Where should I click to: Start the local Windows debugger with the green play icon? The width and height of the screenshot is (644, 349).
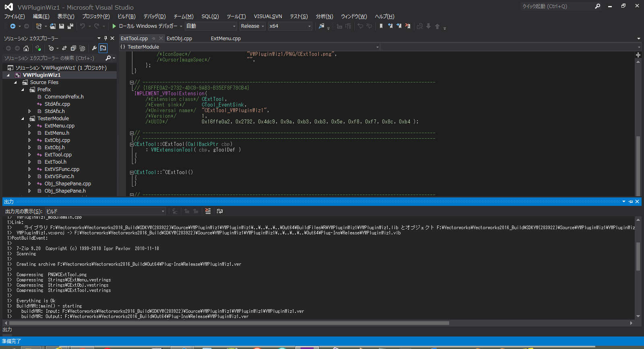pos(114,26)
